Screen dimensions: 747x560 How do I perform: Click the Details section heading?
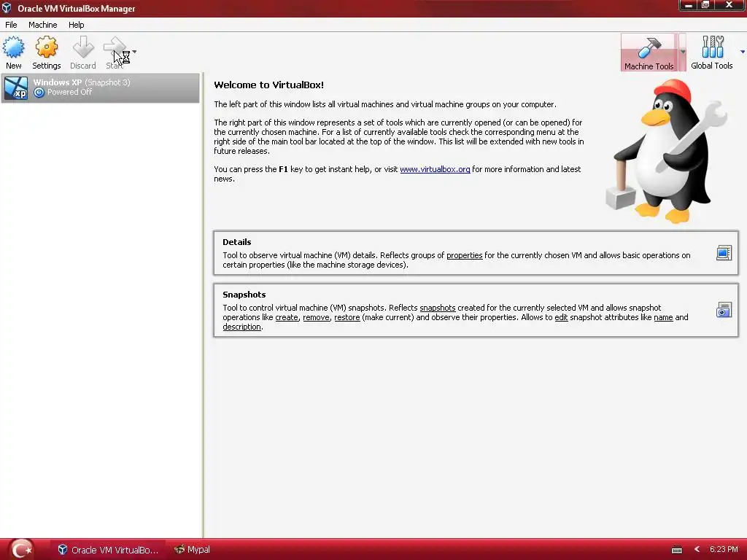[x=237, y=242]
